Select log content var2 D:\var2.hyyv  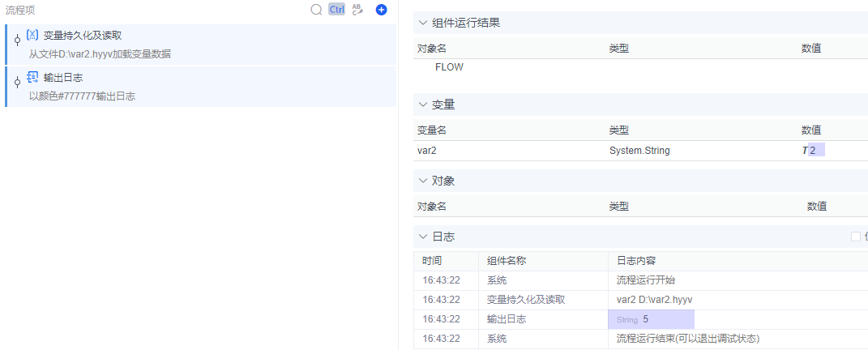coord(654,300)
